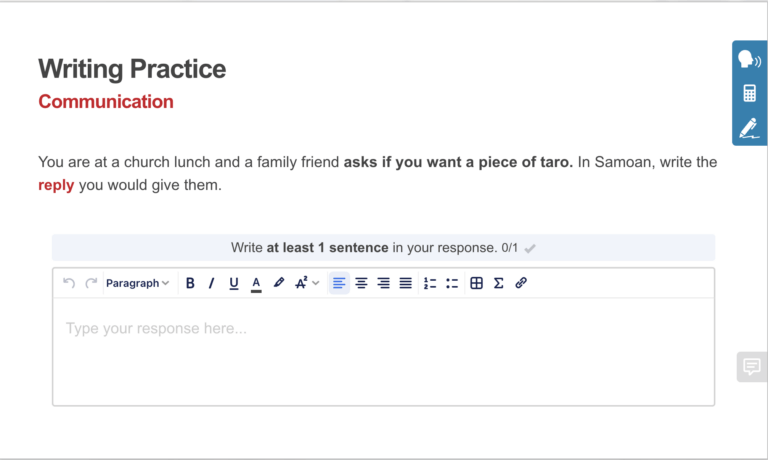Choose the font color swatch
The height and width of the screenshot is (460, 768).
coord(256,283)
